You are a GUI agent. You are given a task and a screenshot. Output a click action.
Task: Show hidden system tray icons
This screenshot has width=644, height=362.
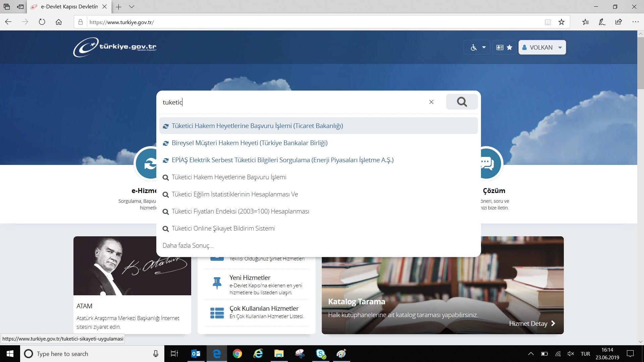[x=531, y=354]
